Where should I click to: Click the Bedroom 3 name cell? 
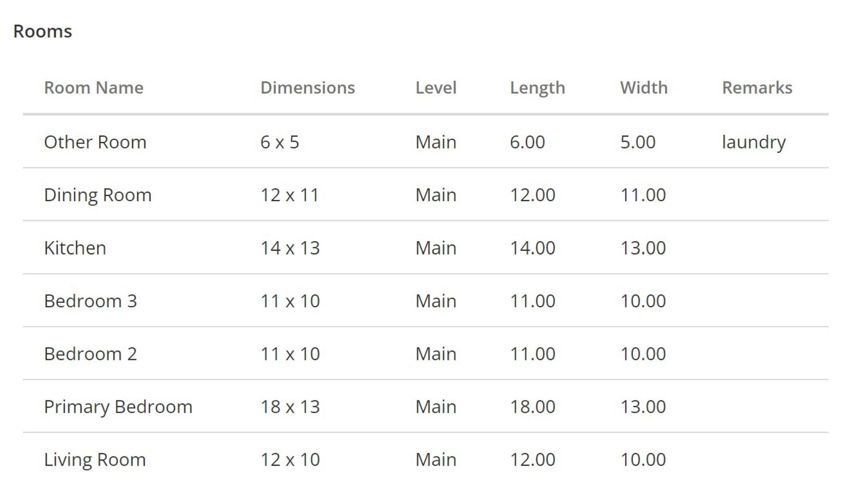(x=90, y=301)
